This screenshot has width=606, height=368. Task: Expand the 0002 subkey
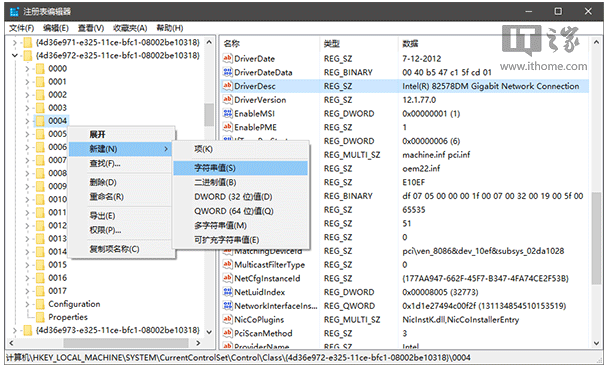pos(27,95)
